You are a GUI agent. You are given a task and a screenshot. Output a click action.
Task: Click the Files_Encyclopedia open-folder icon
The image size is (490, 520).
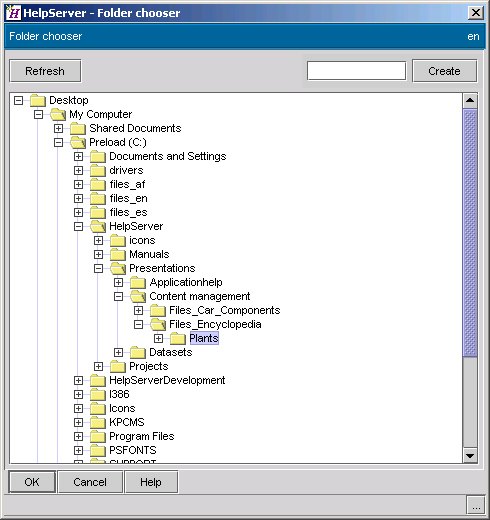(158, 324)
